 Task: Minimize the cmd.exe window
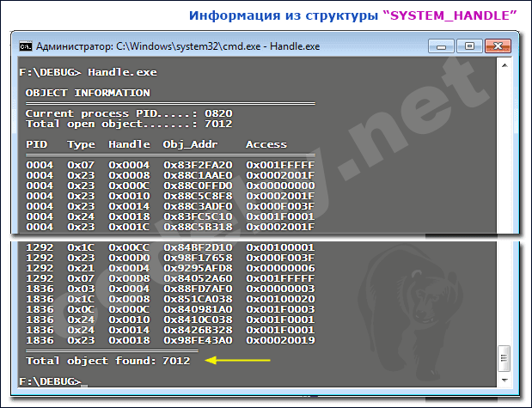pyautogui.click(x=441, y=46)
